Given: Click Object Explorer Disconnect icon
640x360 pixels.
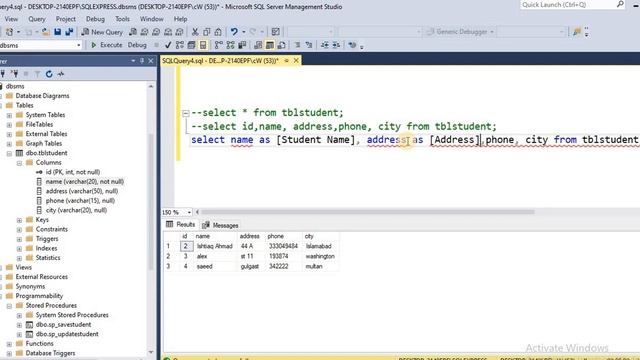Looking at the screenshot, I should pos(15,74).
